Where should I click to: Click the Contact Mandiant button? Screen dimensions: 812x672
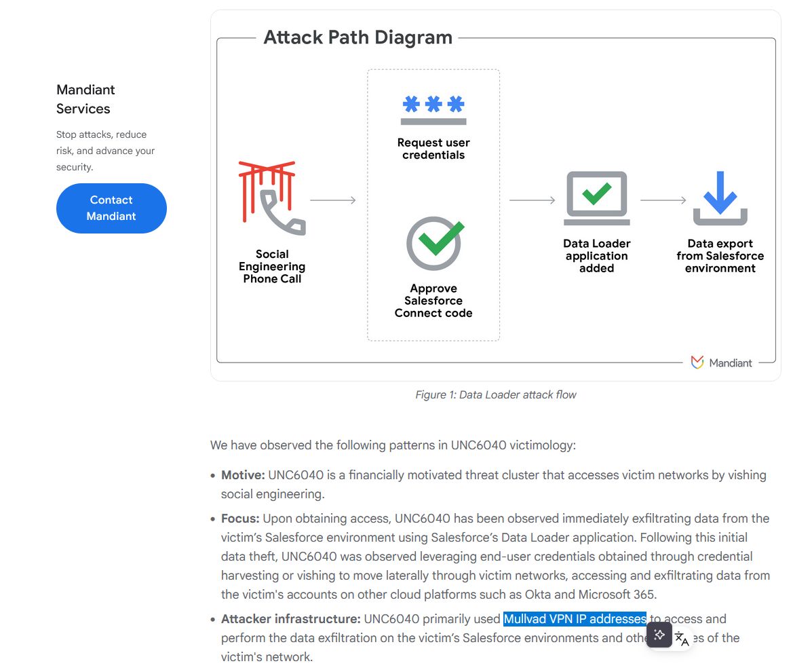pyautogui.click(x=111, y=208)
